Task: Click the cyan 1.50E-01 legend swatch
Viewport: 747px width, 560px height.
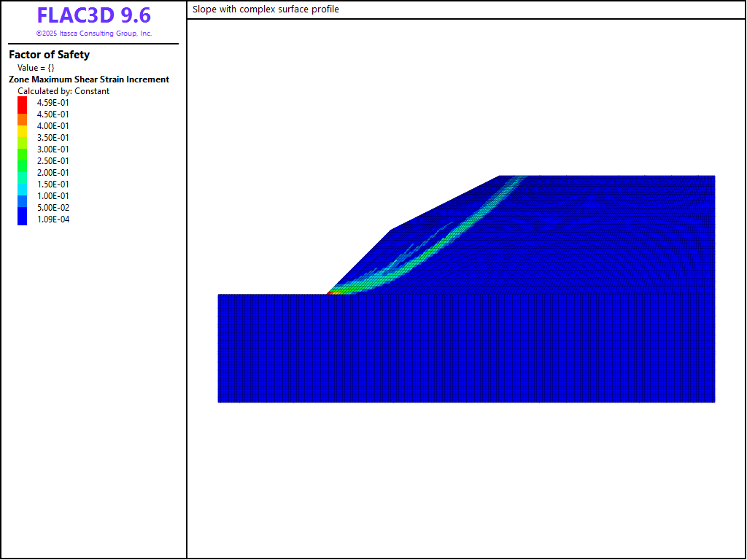Action: 22,184
